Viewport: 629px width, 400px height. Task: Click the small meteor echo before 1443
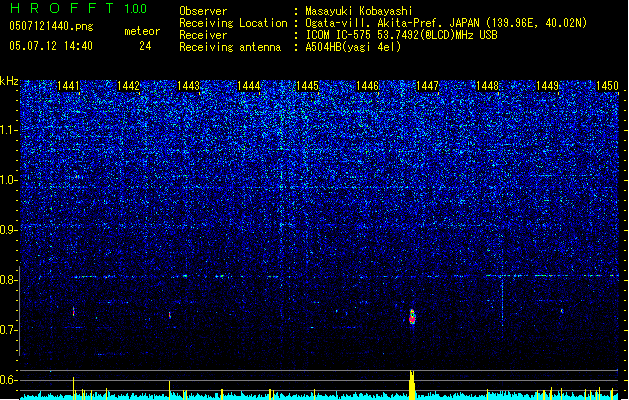click(170, 315)
